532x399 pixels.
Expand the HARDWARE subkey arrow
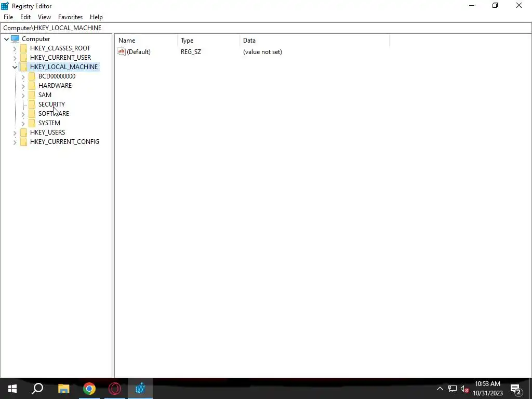tap(23, 86)
